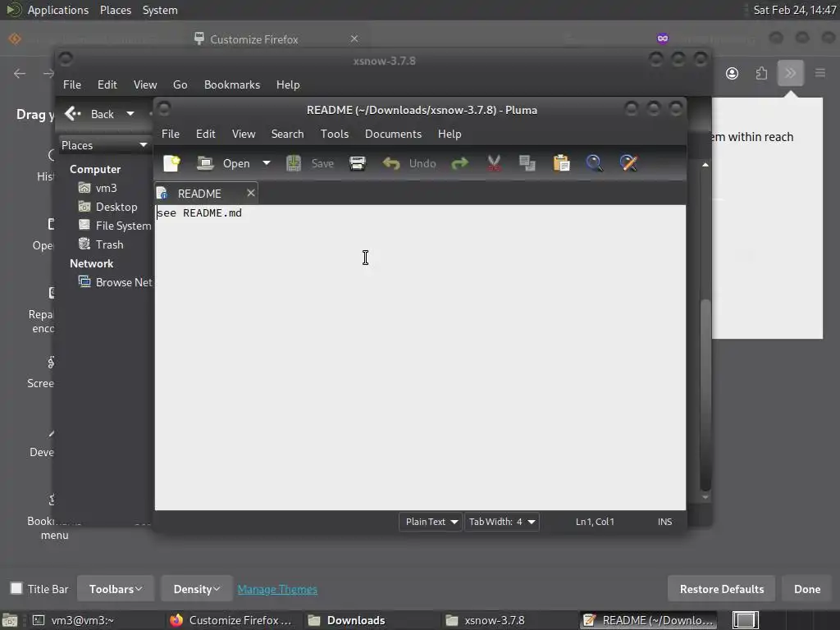The width and height of the screenshot is (840, 630).
Task: Change Plain Text syntax highlighting mode
Action: click(x=431, y=522)
